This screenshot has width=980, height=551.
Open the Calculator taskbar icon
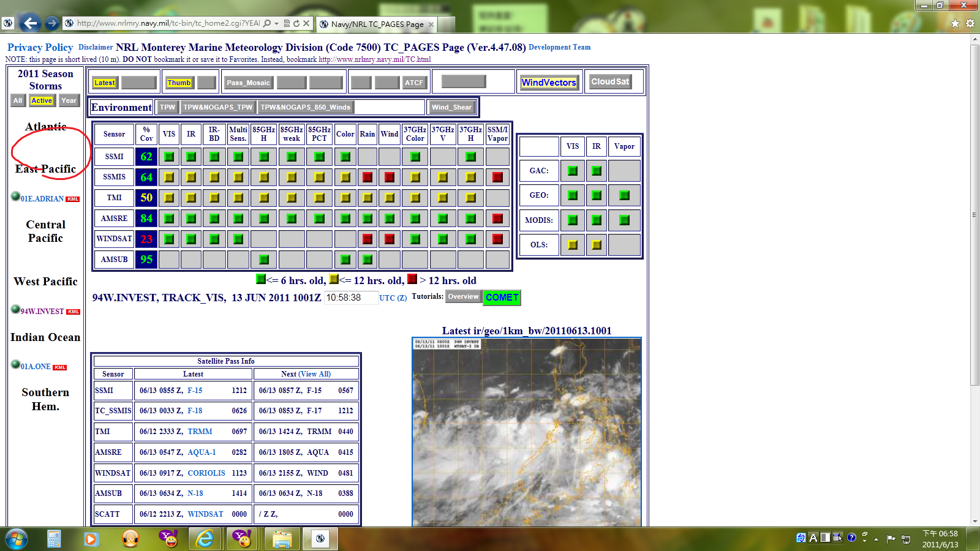coord(54,539)
